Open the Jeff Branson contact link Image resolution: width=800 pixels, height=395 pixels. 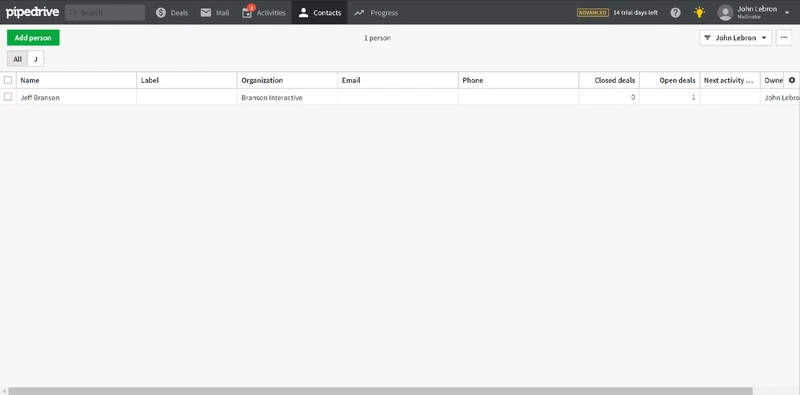pos(40,97)
